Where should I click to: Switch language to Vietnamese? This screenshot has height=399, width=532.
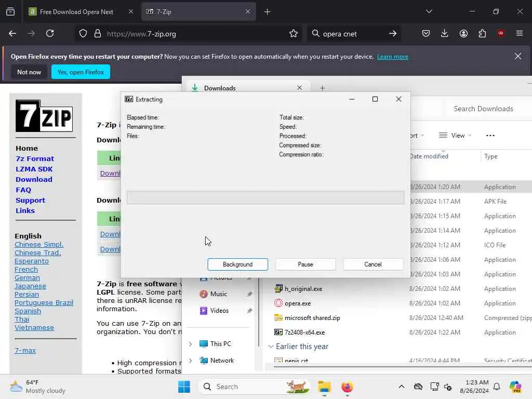(x=34, y=328)
